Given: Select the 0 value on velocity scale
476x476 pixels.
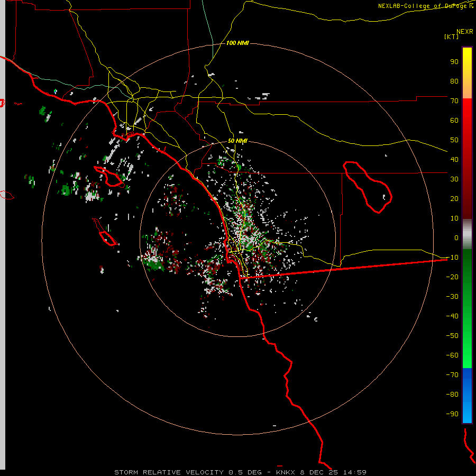Looking at the screenshot, I should tap(456, 237).
